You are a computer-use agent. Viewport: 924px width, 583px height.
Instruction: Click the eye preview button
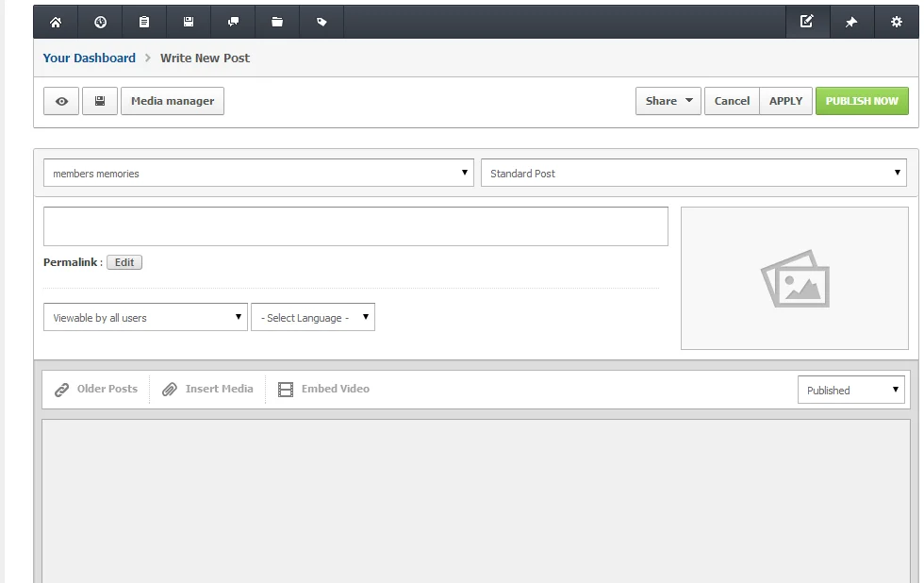(x=61, y=101)
